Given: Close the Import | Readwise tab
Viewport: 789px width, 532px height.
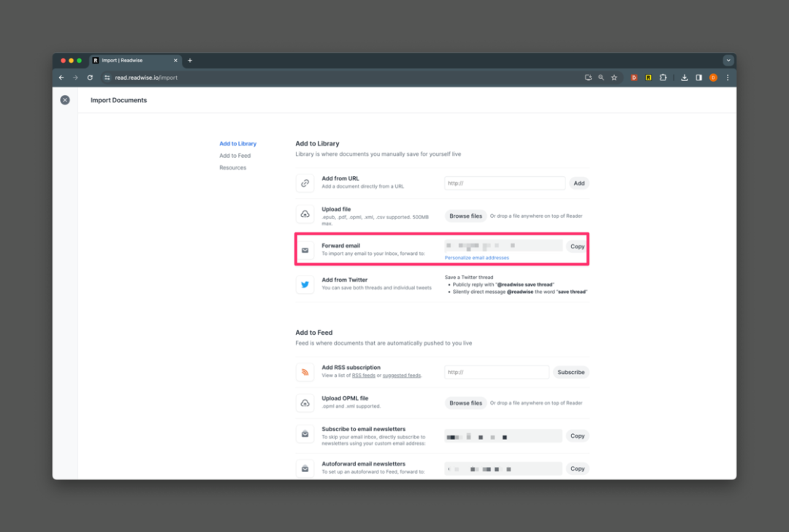Looking at the screenshot, I should tap(175, 61).
